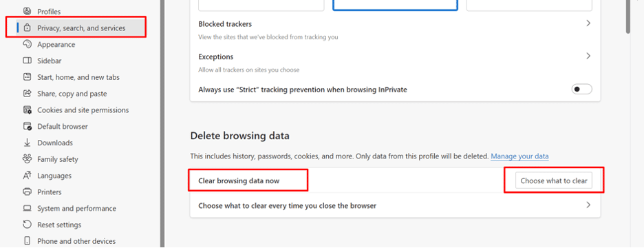644x248 pixels.
Task: Select System and performance menu item
Action: [x=77, y=209]
